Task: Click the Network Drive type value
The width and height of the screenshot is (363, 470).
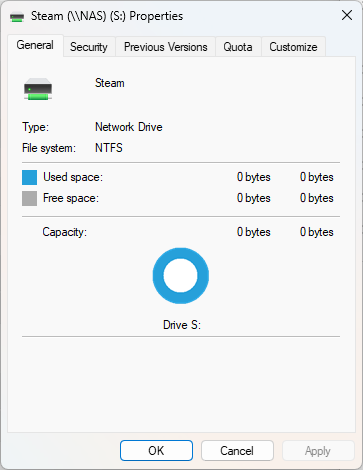Action: click(x=129, y=127)
